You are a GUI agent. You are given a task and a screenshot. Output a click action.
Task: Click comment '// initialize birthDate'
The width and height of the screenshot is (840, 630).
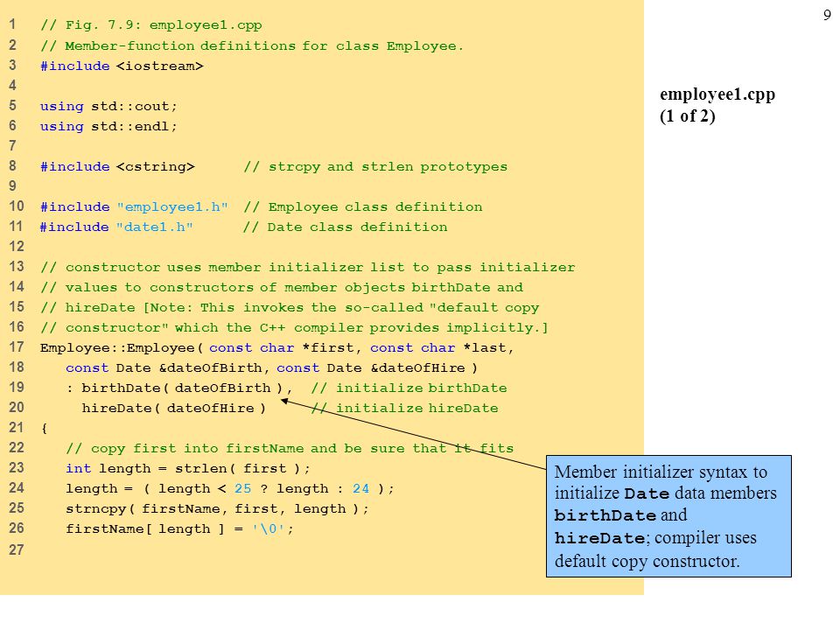(x=409, y=388)
